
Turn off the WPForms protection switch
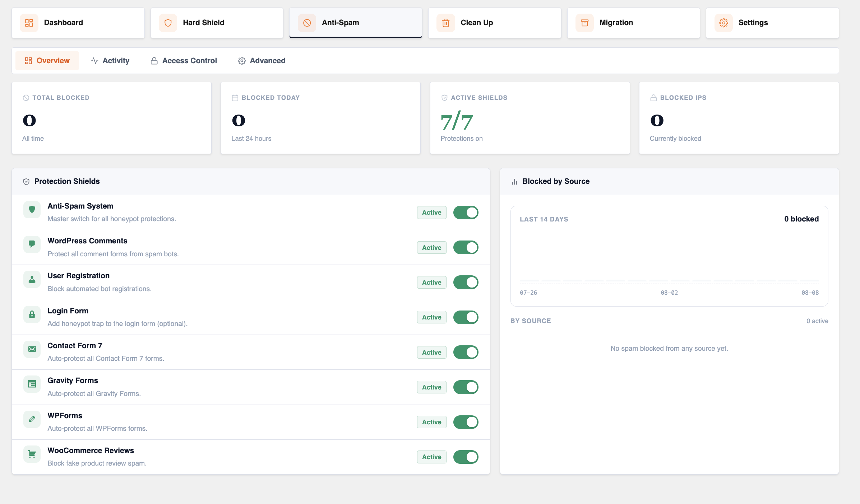click(466, 422)
